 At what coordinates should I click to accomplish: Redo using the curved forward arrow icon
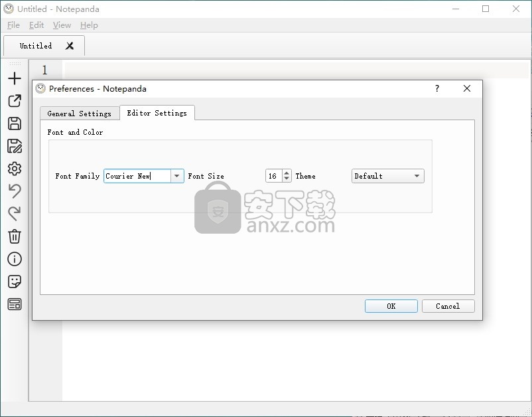coord(15,214)
